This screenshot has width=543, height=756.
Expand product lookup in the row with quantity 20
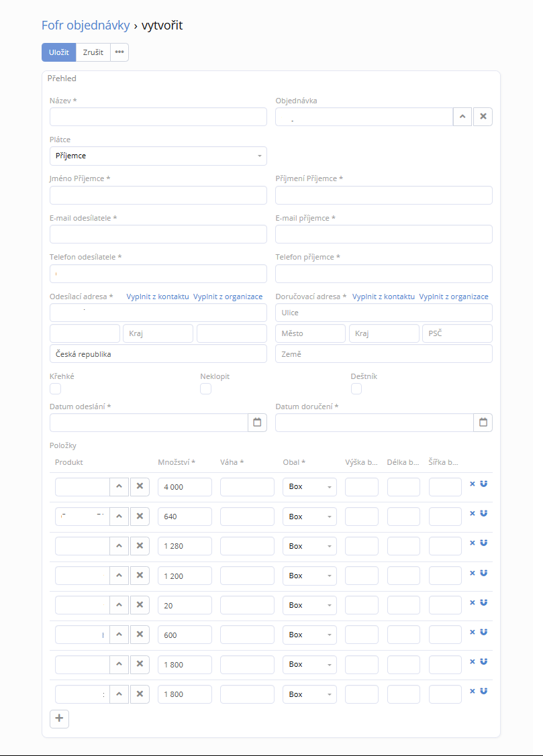pyautogui.click(x=119, y=606)
